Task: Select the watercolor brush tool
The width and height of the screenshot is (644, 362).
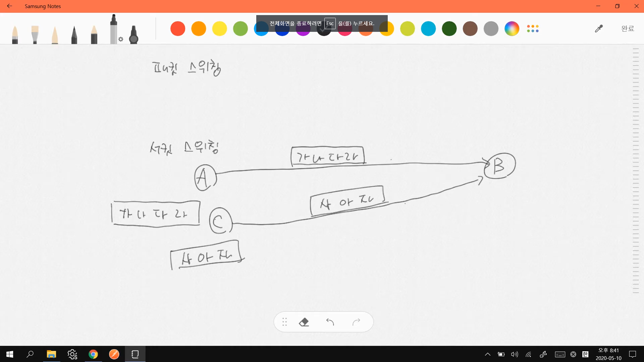Action: (x=15, y=35)
